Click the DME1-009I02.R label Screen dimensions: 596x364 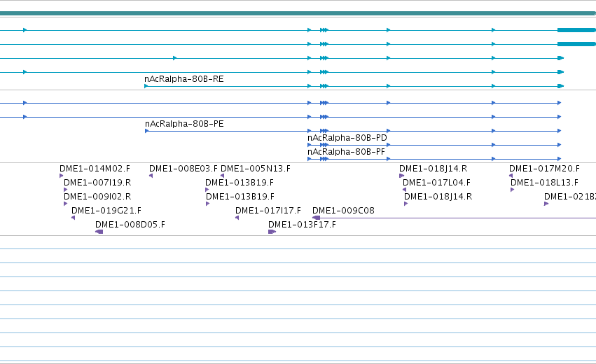click(x=97, y=197)
